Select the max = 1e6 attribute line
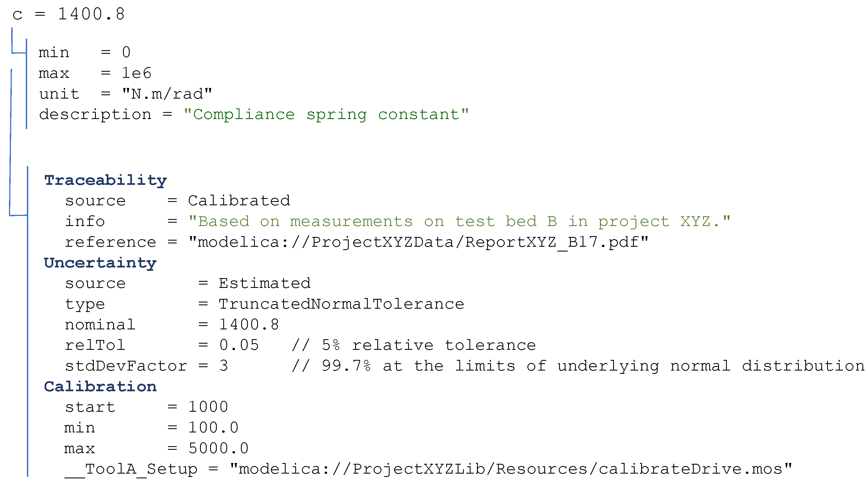 click(95, 73)
